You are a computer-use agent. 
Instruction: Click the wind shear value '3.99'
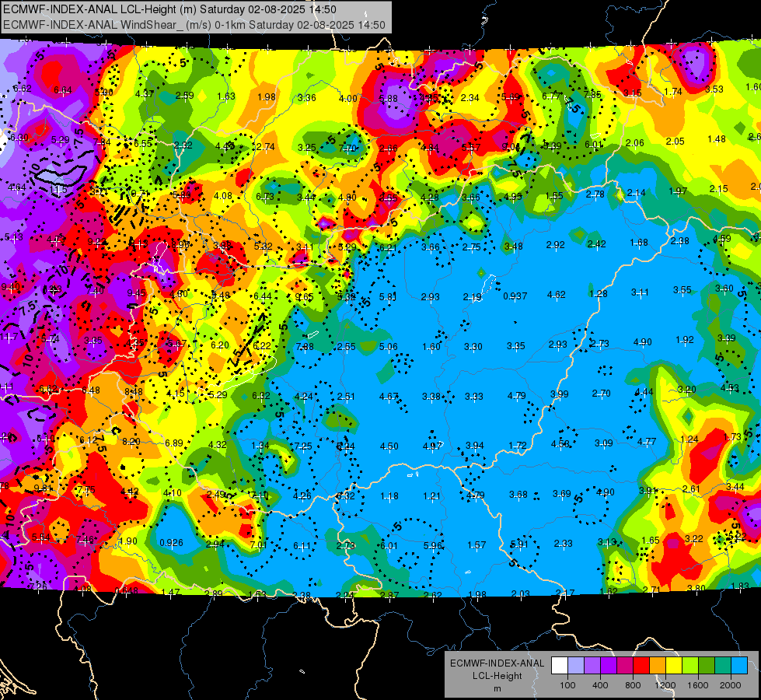559,394
